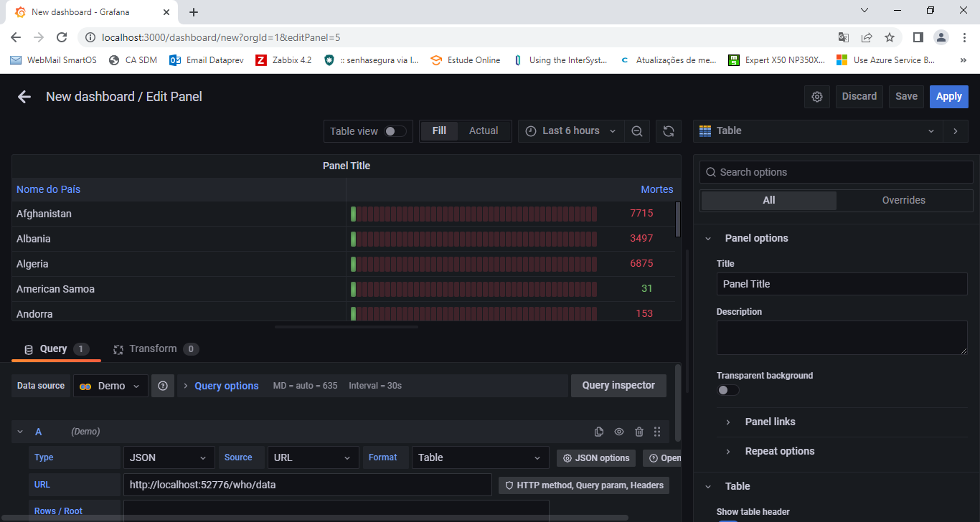Toggle the Table view switch
Viewport: 980px width, 522px height.
point(395,131)
